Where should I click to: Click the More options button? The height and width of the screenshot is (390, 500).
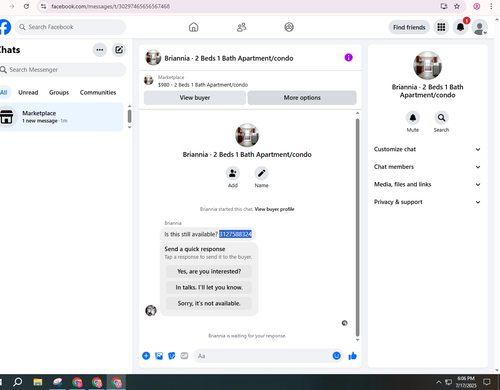point(302,98)
